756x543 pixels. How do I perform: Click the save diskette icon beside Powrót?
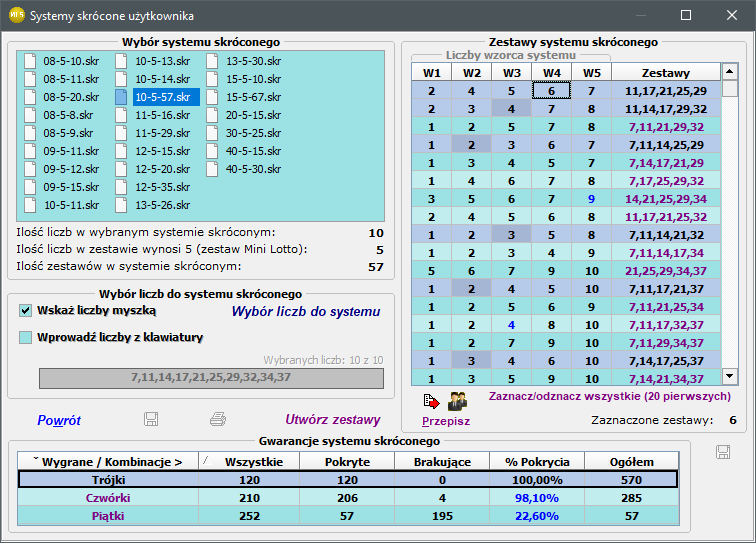coord(151,419)
